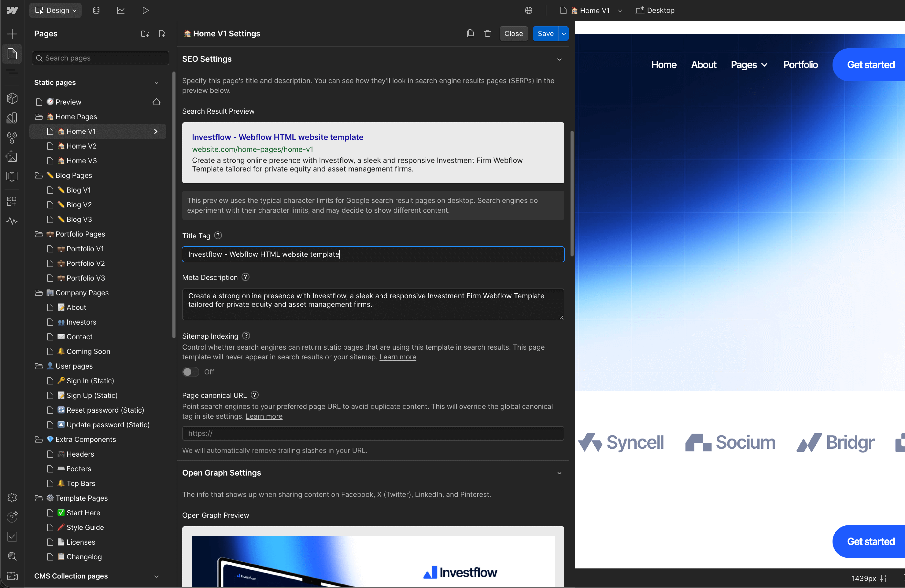Save the page settings

[545, 33]
